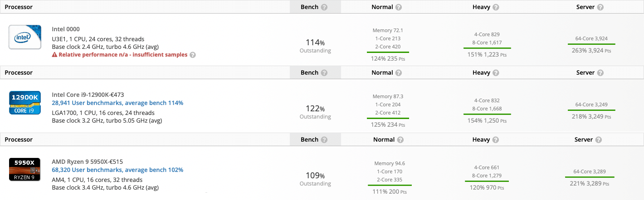The height and width of the screenshot is (200, 644).
Task: Open the 12900K Core i9 badge thumbnail
Action: [25, 103]
